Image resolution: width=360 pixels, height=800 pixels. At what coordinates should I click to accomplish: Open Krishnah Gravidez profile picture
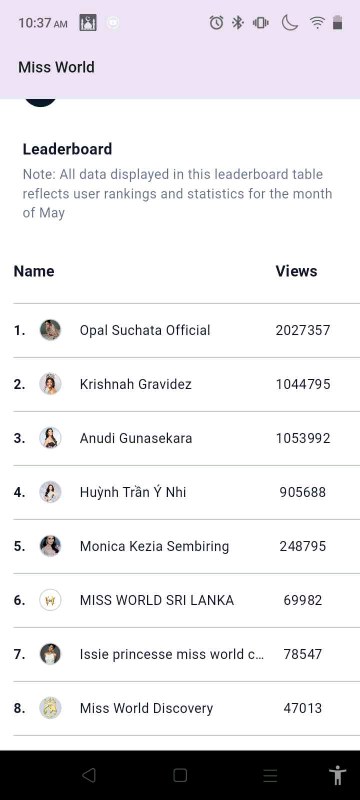coord(50,384)
